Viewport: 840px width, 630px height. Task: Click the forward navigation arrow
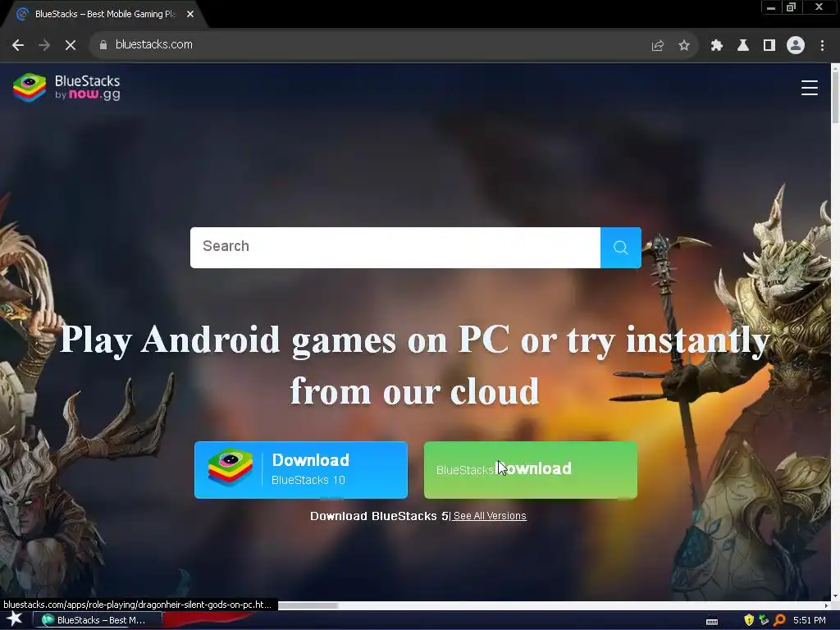click(x=44, y=45)
